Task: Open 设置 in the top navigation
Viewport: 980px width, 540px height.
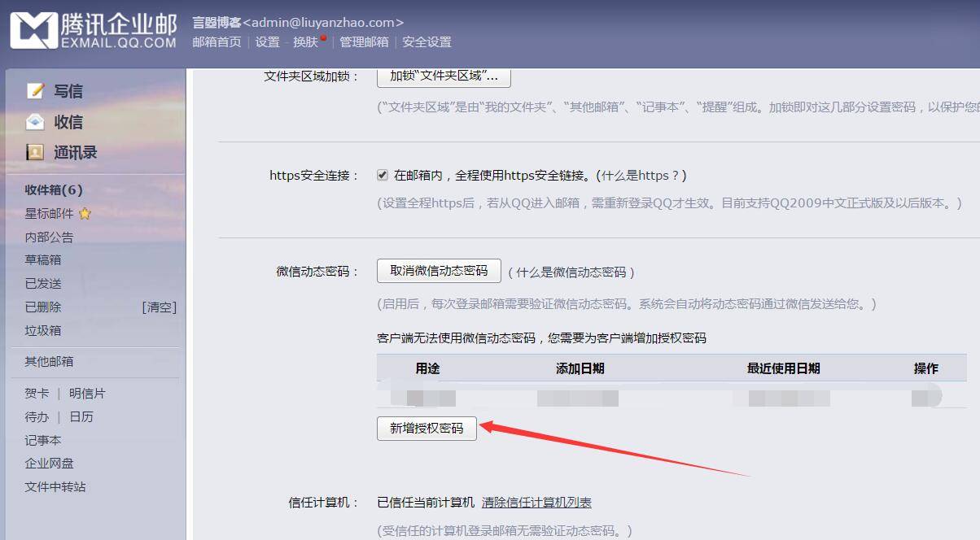Action: click(x=267, y=41)
